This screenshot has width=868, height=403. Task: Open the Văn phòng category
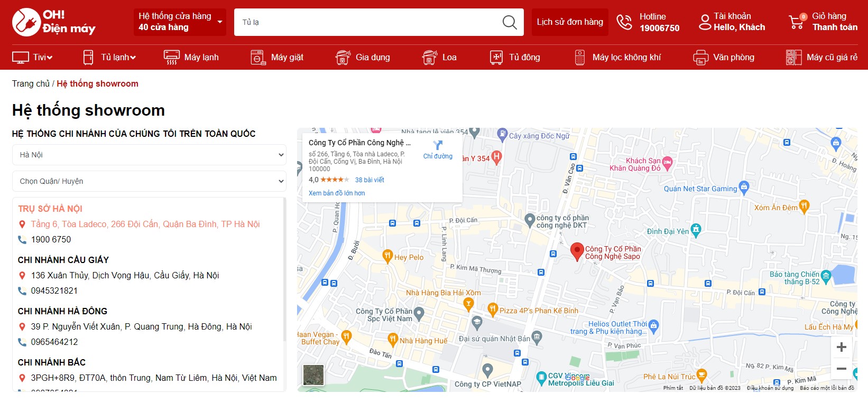tap(734, 57)
